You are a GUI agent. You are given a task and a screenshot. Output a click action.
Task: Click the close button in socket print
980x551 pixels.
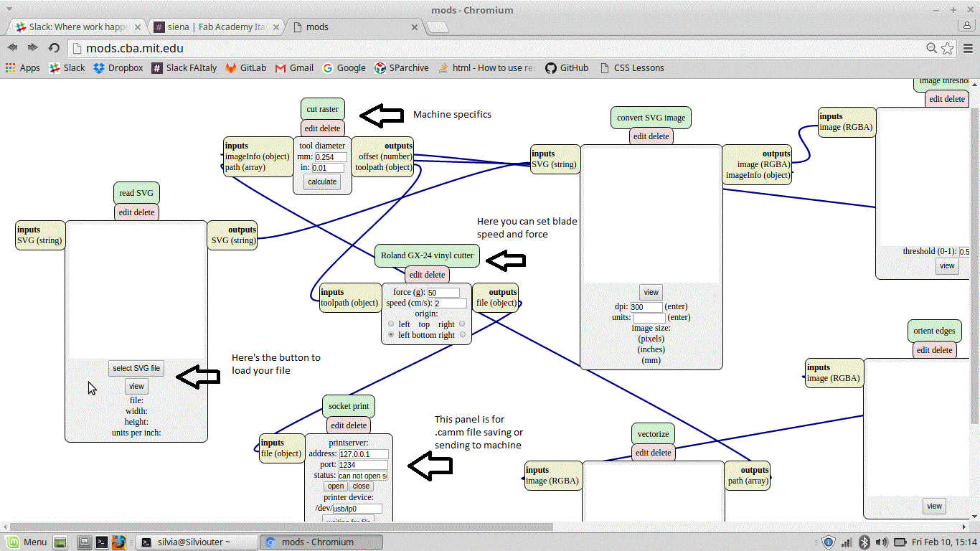tap(361, 486)
